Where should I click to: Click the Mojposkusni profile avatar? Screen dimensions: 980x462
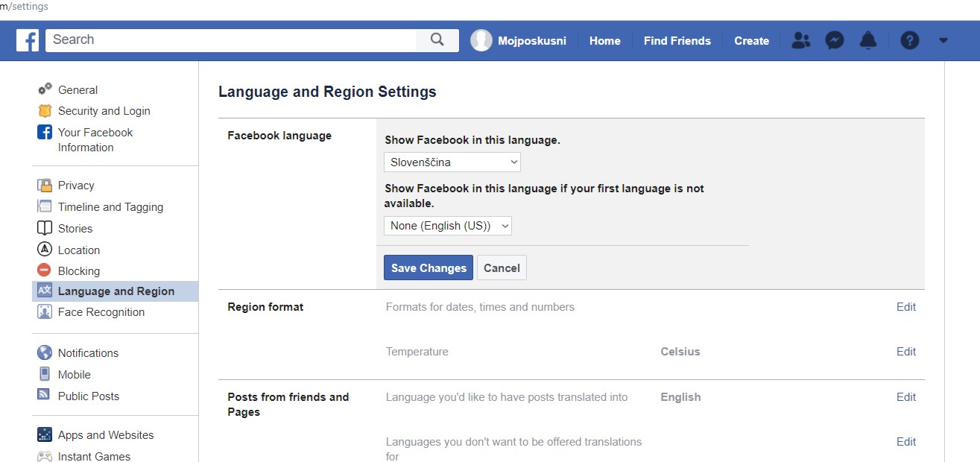coord(481,41)
